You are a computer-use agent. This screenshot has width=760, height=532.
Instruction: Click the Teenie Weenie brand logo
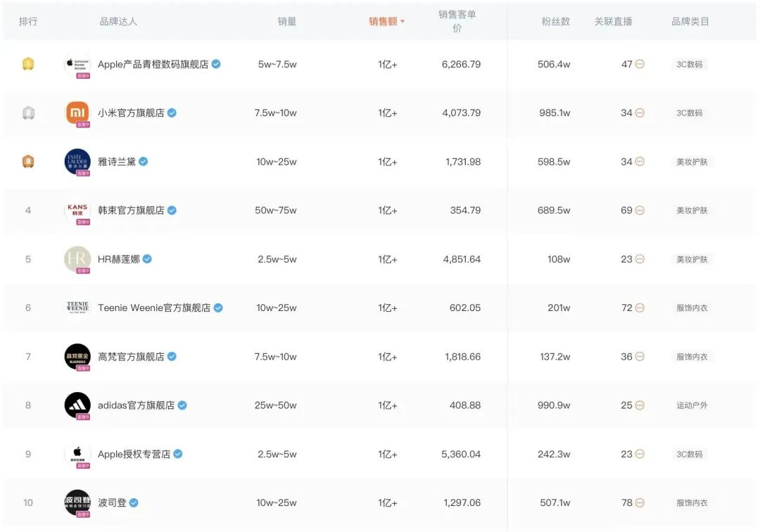click(x=77, y=308)
